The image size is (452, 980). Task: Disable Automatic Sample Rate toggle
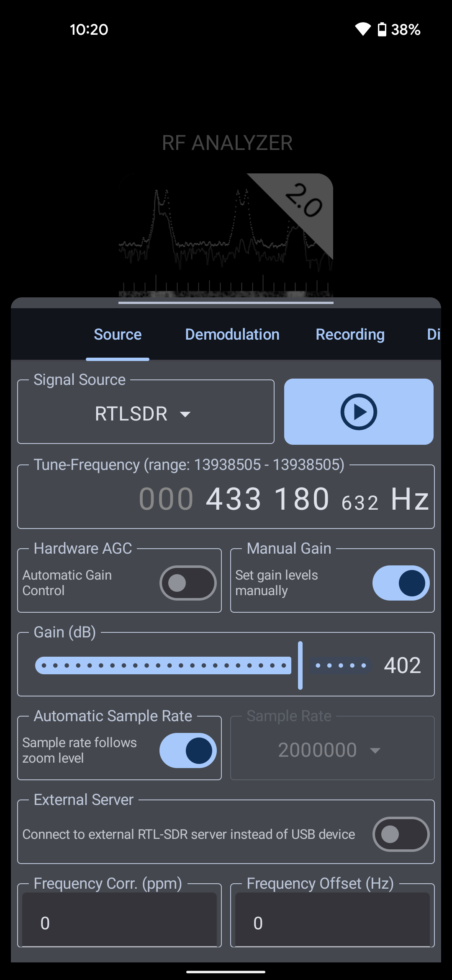pyautogui.click(x=188, y=750)
